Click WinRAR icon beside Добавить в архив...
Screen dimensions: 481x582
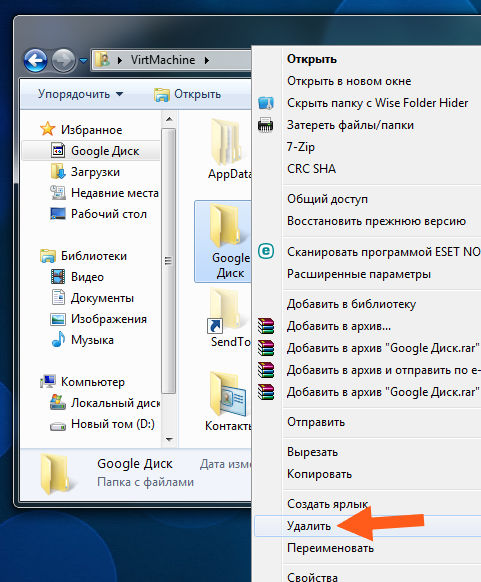266,326
